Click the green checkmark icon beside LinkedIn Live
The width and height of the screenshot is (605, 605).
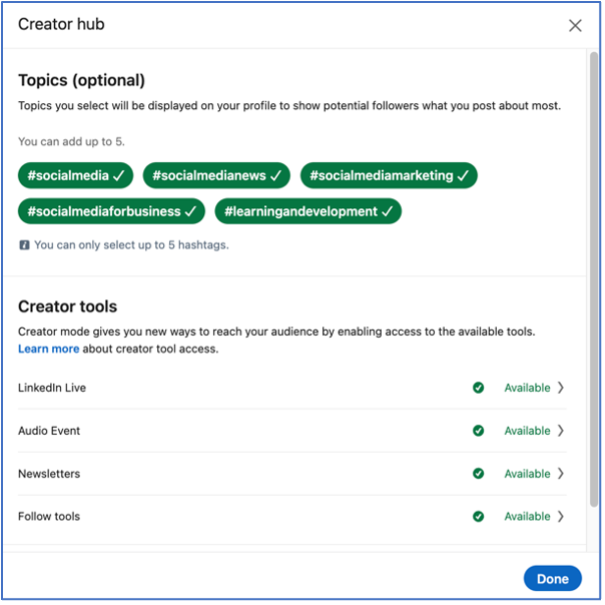(x=478, y=387)
